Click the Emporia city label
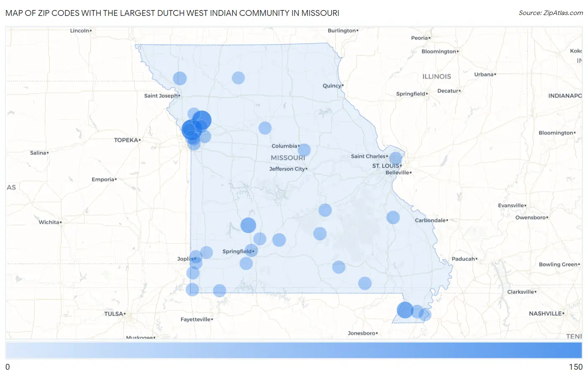Viewport: 588px width, 376px height. (x=103, y=179)
